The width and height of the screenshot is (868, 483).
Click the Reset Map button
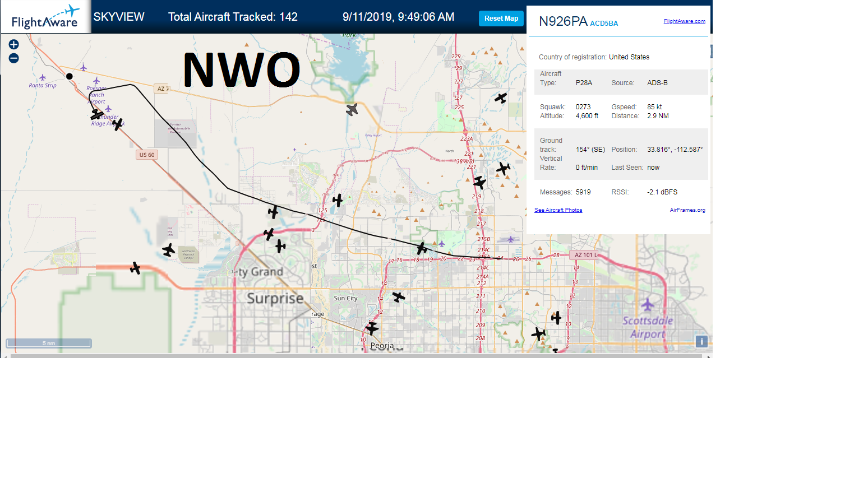coord(501,18)
